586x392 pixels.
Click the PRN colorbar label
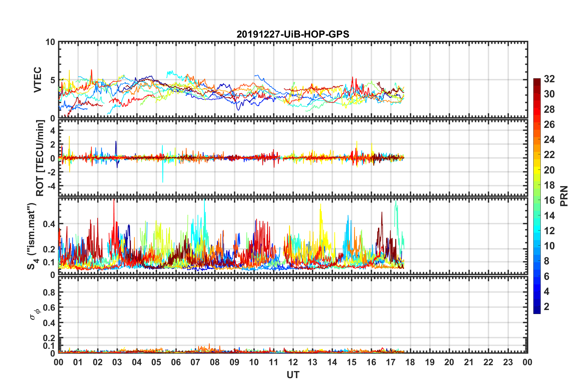564,196
